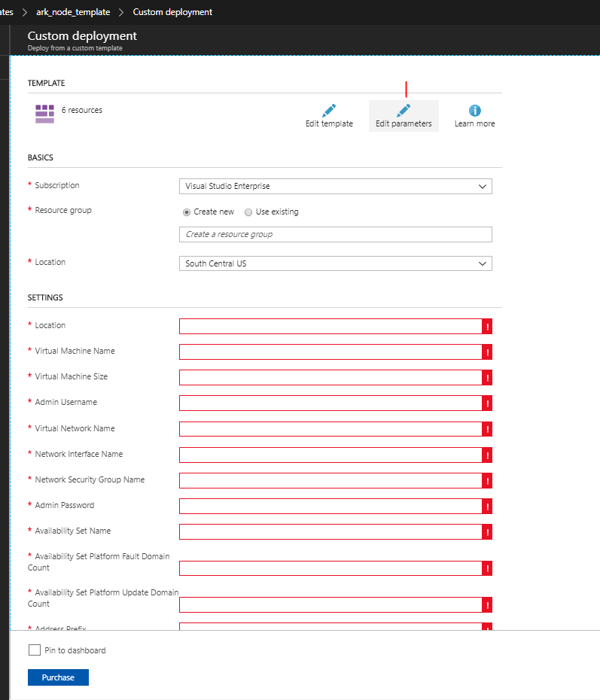This screenshot has height=700, width=600.
Task: Click into Virtual Machine Size input field
Action: pyautogui.click(x=330, y=377)
